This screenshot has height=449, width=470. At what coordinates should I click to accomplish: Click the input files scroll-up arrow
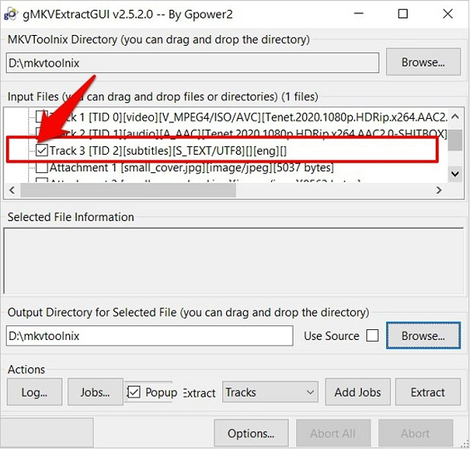click(455, 117)
